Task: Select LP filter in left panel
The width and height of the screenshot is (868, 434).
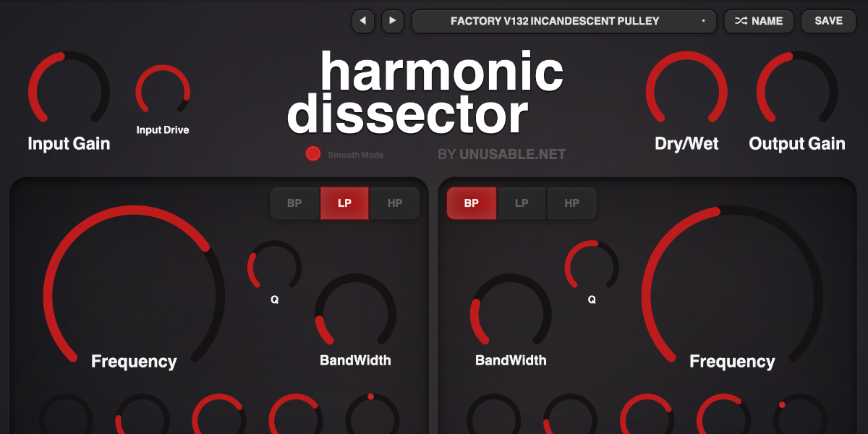Action: 344,203
